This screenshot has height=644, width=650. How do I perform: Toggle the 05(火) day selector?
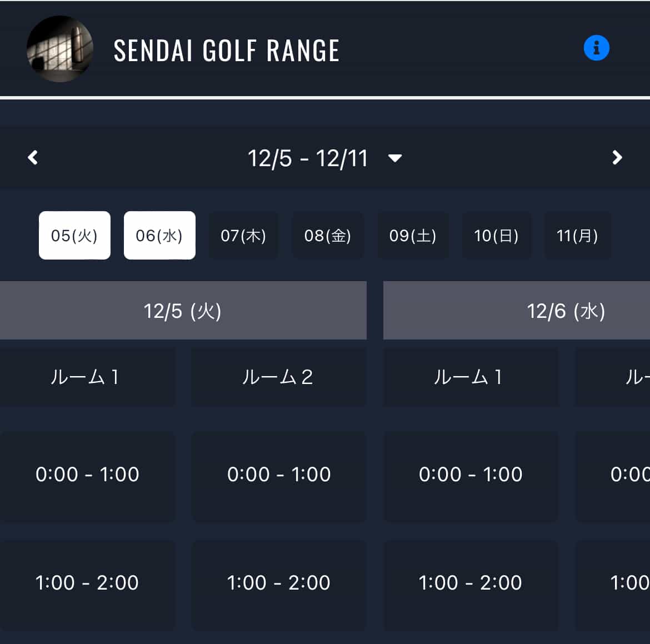coord(74,236)
